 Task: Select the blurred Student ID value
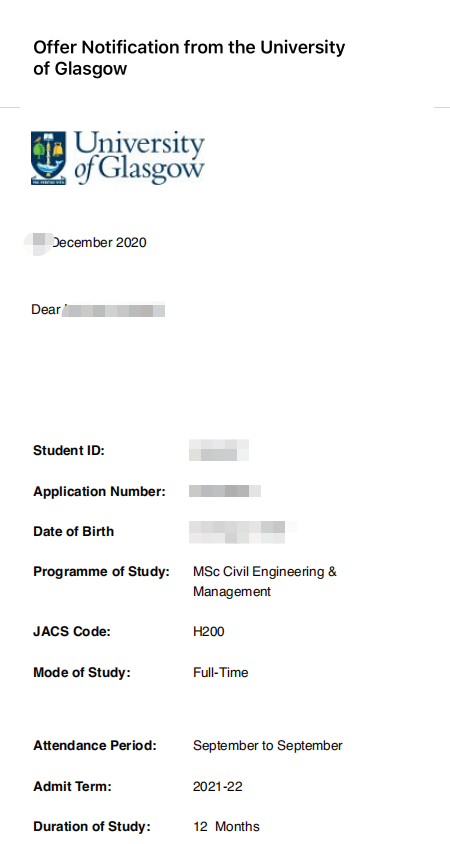point(219,450)
